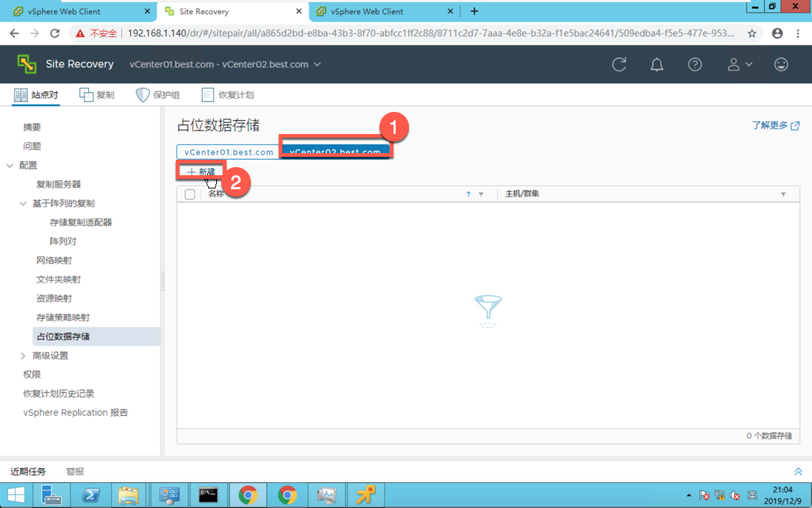Click the muted volume tray icon

tap(734, 495)
